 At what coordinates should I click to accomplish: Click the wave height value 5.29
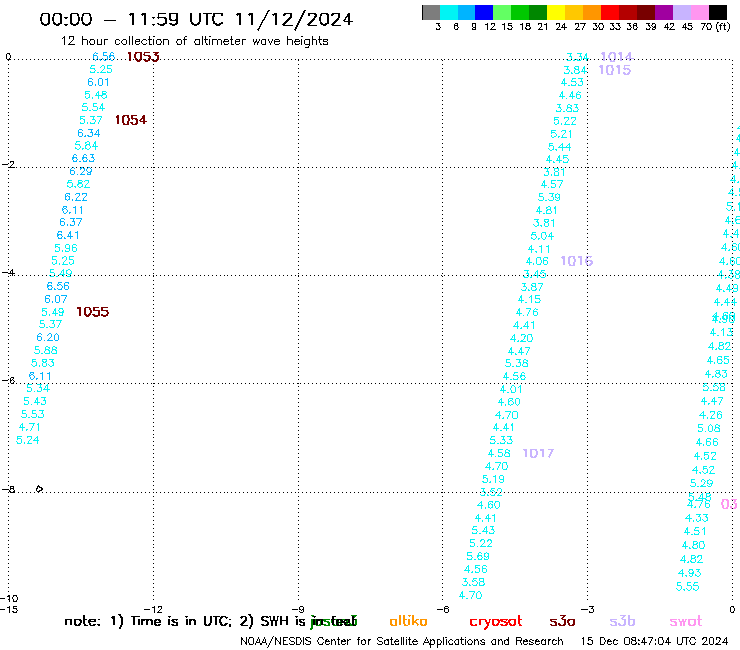[x=701, y=483]
